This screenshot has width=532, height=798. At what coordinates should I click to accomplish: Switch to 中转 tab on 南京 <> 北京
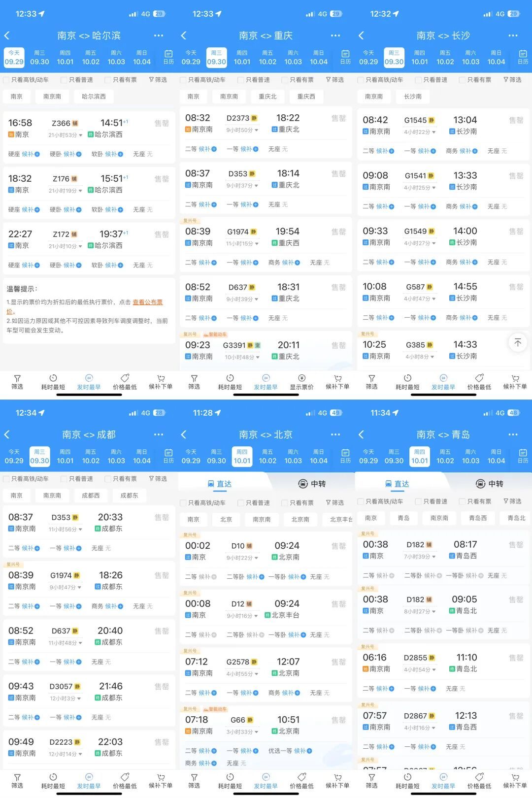tap(312, 484)
